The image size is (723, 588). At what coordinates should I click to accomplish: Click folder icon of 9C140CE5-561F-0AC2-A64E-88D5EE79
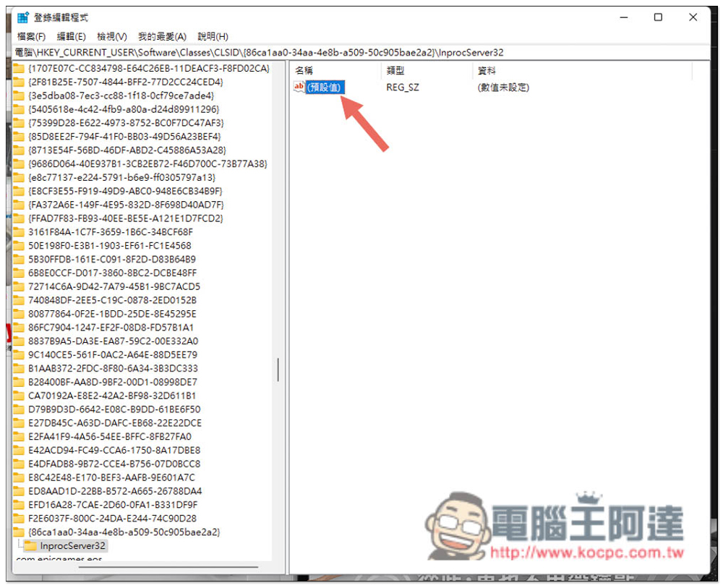tap(19, 354)
